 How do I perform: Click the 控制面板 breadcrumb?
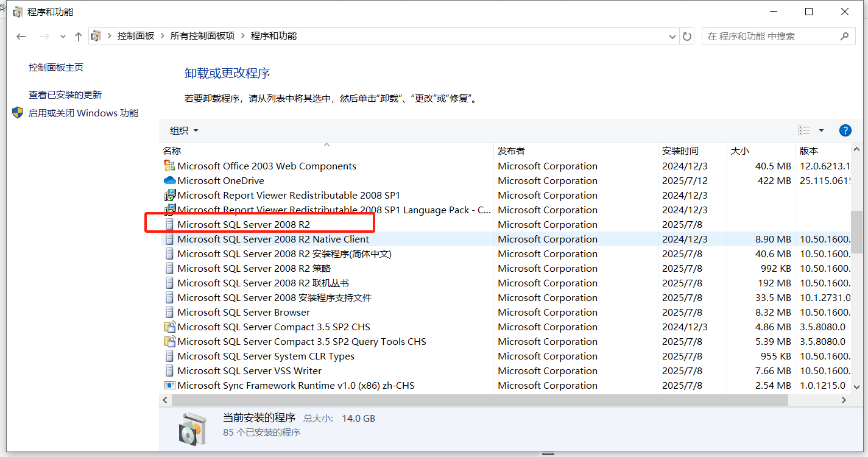[x=136, y=36]
